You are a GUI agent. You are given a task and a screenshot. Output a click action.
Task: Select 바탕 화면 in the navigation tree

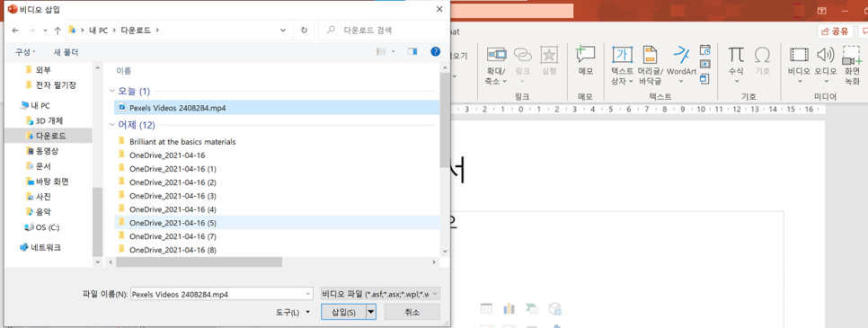coord(47,182)
